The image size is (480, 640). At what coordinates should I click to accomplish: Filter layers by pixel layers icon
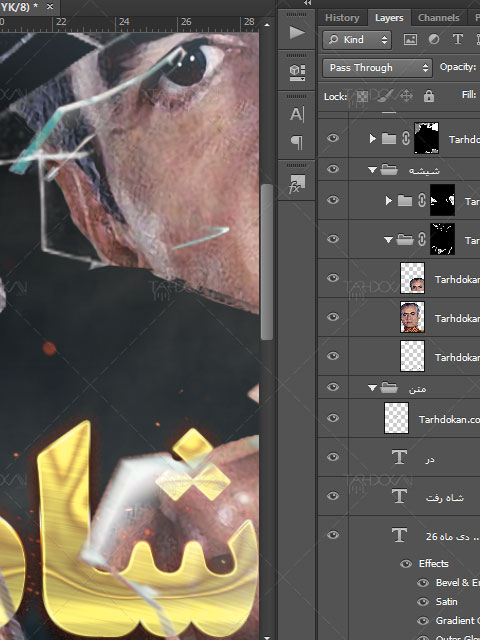[410, 39]
